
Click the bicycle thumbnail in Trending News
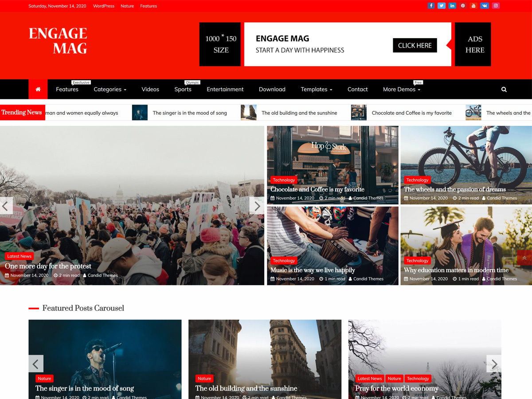point(473,113)
